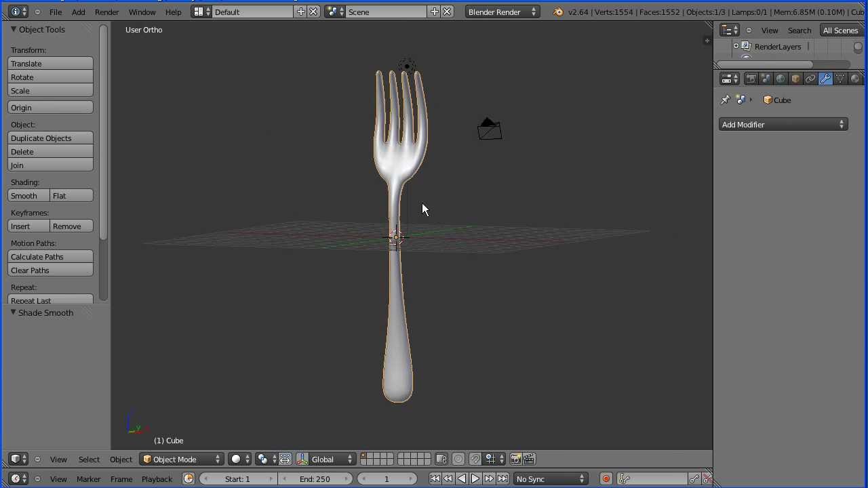Click the Translate button
This screenshot has height=488, width=868.
tap(51, 64)
